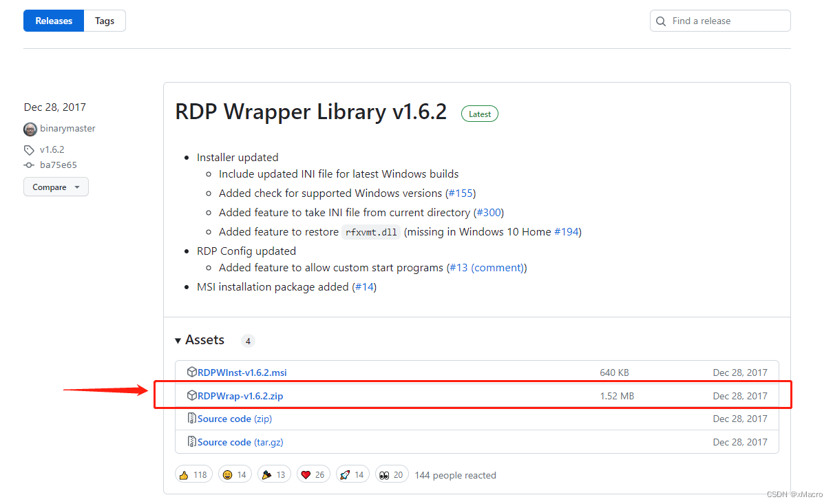Image resolution: width=833 pixels, height=504 pixels.
Task: Open issue #194 link
Action: 566,232
